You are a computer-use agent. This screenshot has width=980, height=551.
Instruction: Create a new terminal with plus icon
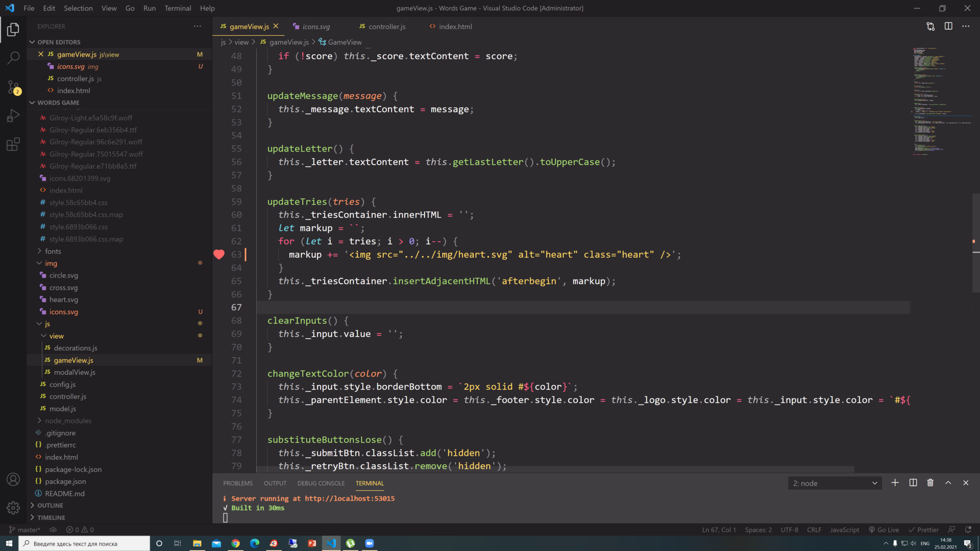895,483
